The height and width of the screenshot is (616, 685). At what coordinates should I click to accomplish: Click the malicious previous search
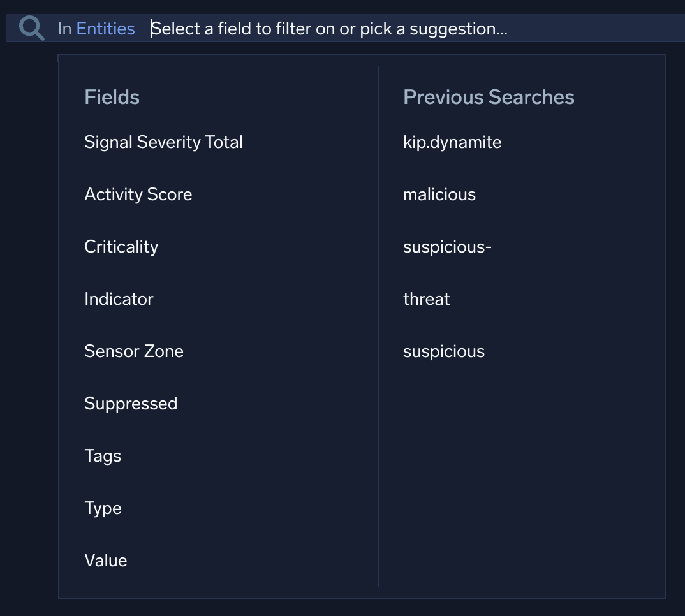click(439, 194)
